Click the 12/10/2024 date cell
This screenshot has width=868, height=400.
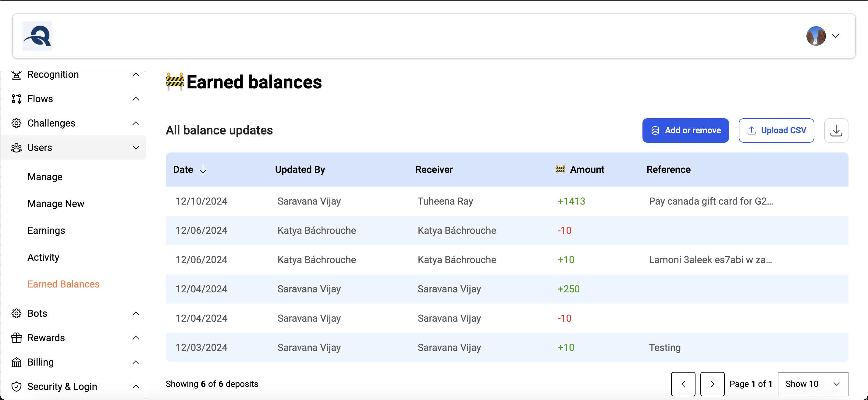[x=201, y=201]
